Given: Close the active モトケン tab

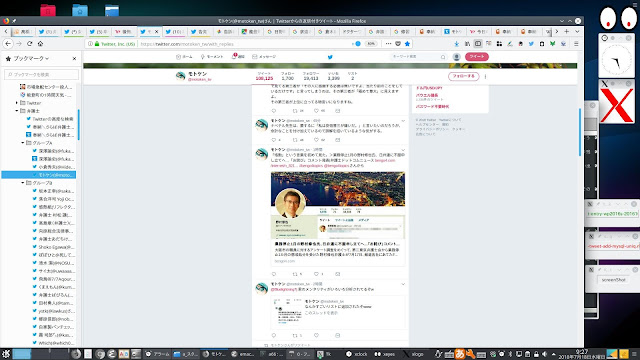Looking at the screenshot, I should click(x=156, y=31).
